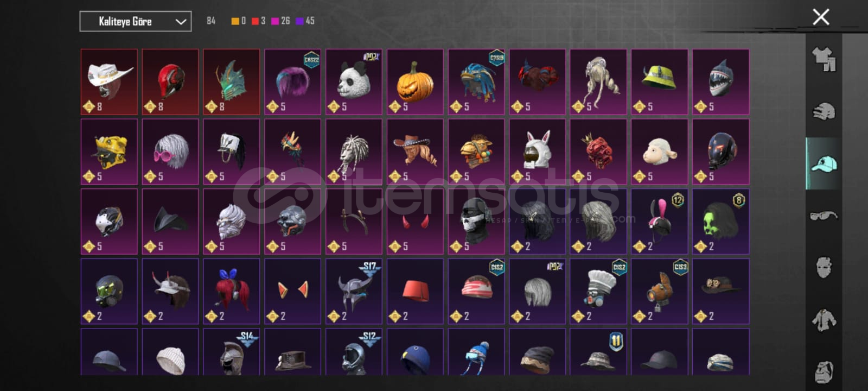
Task: Select the jacket category icon
Action: pyautogui.click(x=824, y=320)
